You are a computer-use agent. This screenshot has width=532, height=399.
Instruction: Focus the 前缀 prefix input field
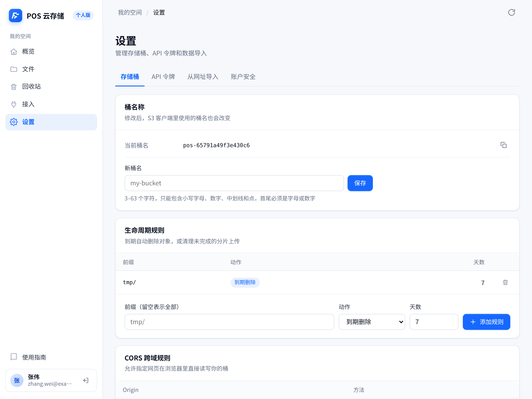(x=229, y=322)
